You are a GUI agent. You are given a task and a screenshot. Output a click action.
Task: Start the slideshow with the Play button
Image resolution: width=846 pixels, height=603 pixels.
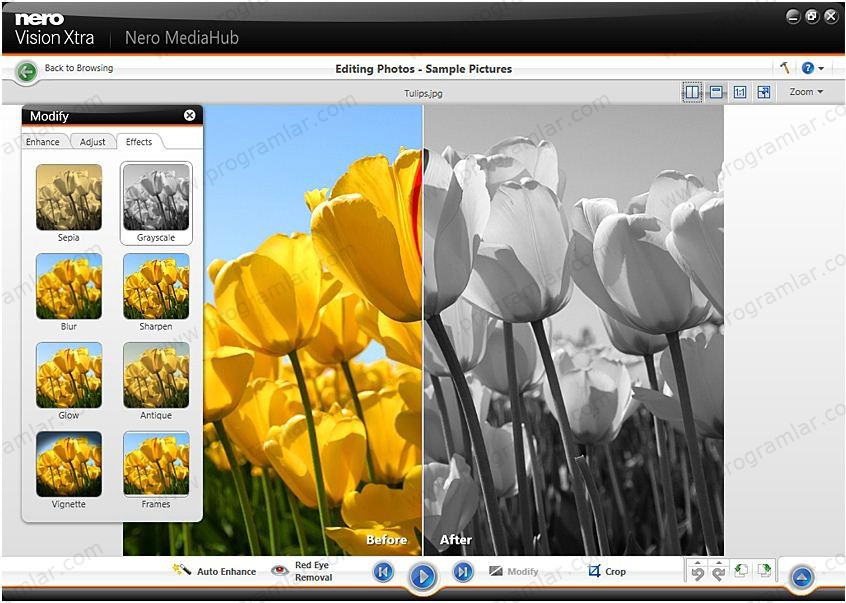tap(422, 576)
